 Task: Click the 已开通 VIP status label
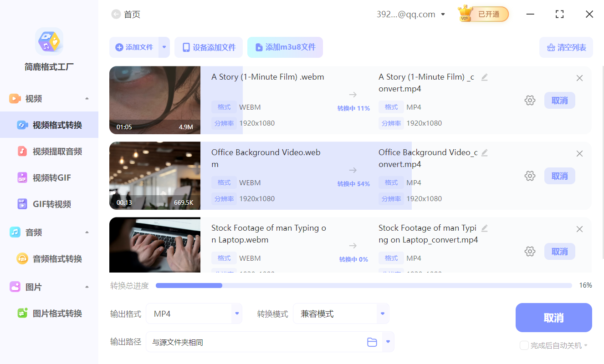pyautogui.click(x=489, y=14)
